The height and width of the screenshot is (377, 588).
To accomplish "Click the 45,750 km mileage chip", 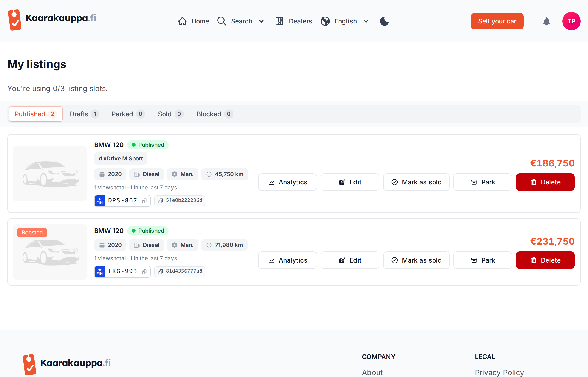I will pyautogui.click(x=225, y=174).
